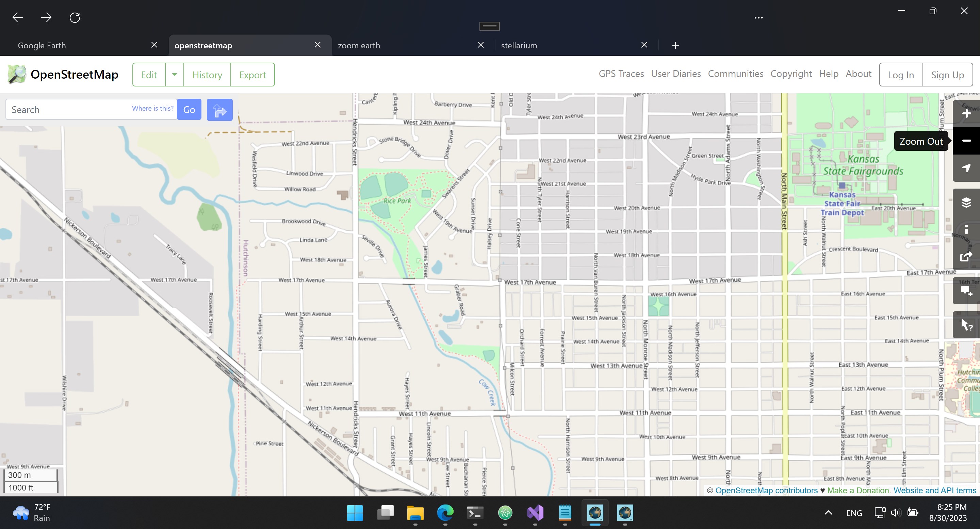Viewport: 980px width, 529px height.
Task: Click the map scale bar
Action: 30,481
